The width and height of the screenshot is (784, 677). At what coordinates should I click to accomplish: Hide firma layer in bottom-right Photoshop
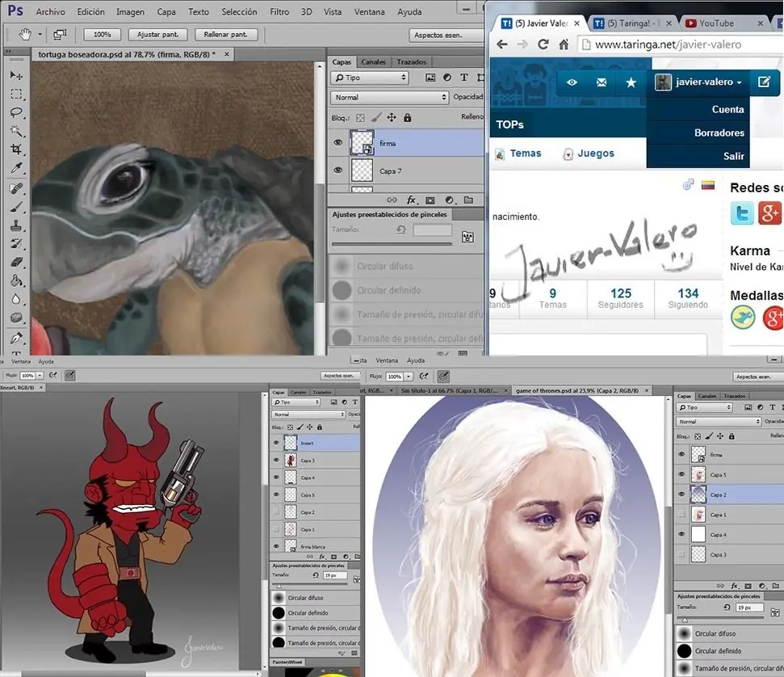(x=681, y=454)
